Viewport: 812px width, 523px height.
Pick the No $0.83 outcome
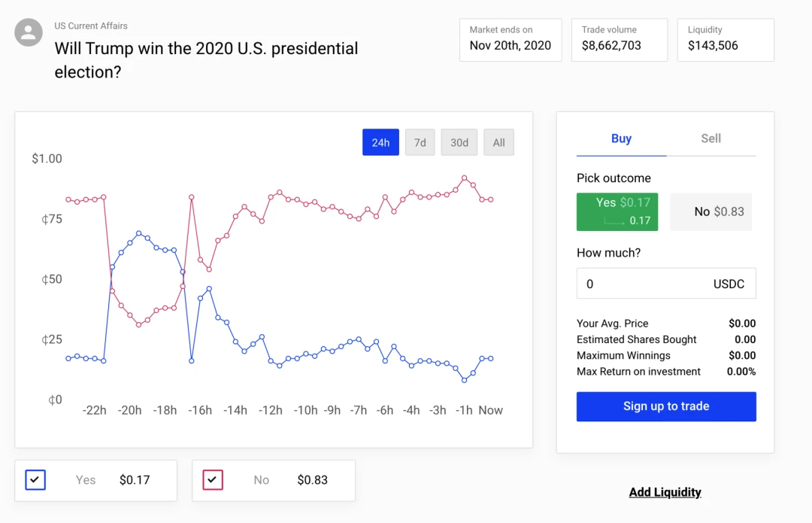tap(711, 211)
